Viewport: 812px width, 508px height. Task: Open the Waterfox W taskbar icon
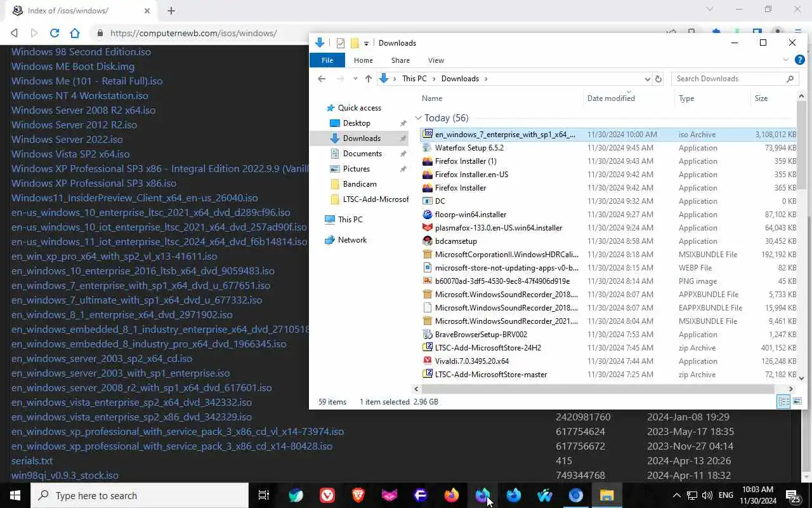click(x=545, y=495)
